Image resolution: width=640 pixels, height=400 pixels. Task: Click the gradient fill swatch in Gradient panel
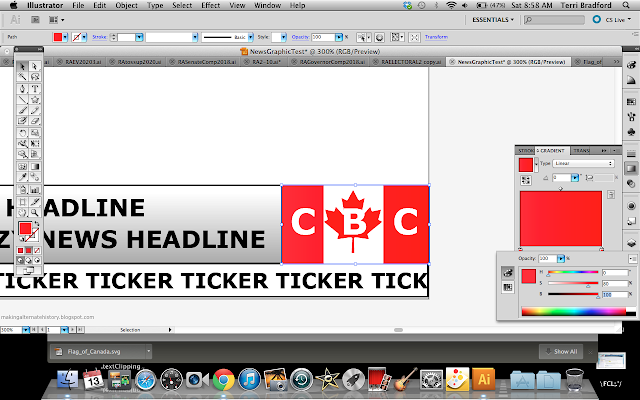(526, 165)
